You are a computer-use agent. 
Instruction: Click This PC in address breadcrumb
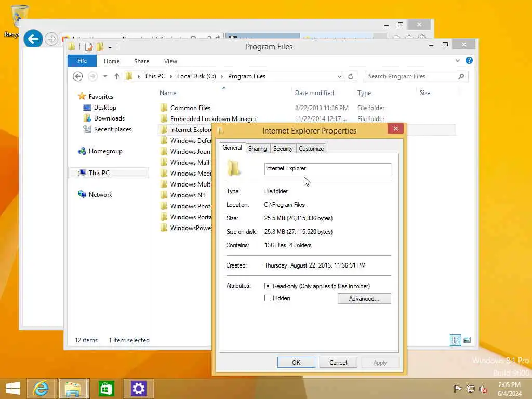[155, 76]
